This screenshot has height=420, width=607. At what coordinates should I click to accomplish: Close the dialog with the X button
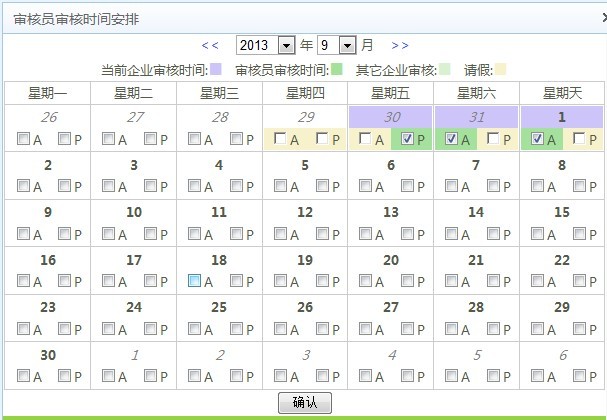tap(604, 18)
